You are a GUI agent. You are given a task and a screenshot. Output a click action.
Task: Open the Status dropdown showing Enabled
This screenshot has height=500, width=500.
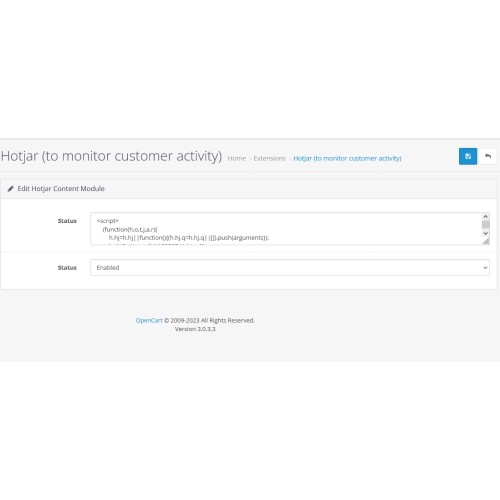290,268
